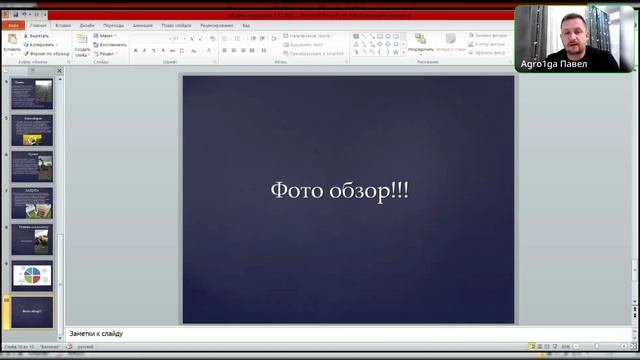The image size is (640, 360).
Task: Apply underline formatting in Font group
Action: click(x=153, y=51)
